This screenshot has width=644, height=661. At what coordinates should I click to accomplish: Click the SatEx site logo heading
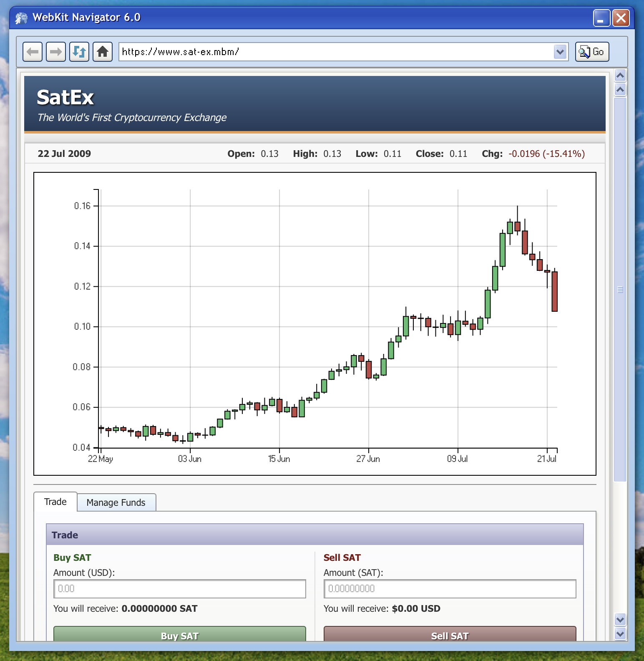[x=65, y=98]
